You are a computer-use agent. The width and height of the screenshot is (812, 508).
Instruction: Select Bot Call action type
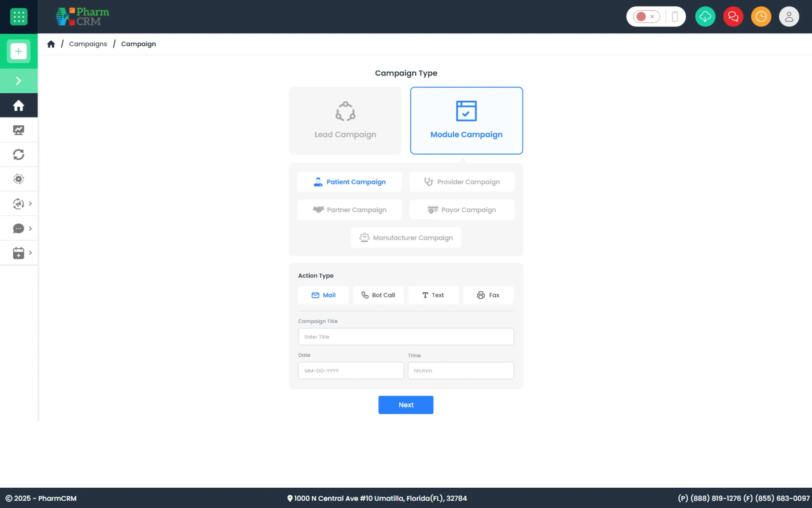378,295
